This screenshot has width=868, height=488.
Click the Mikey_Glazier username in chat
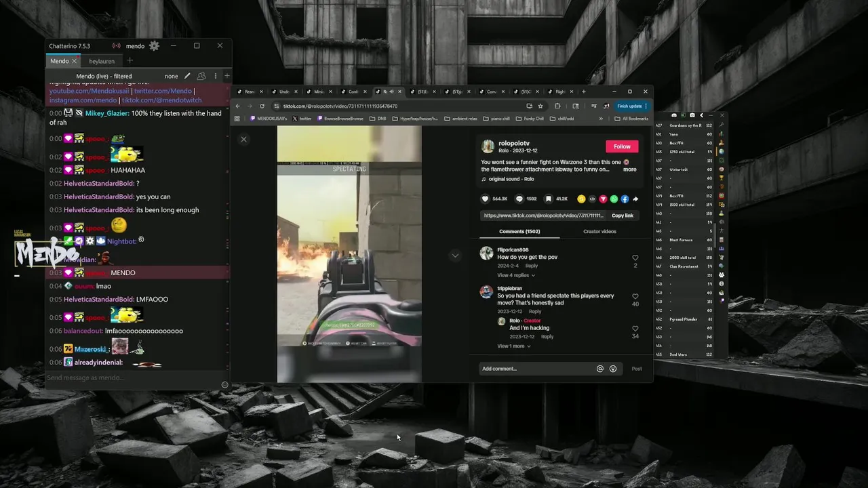coord(107,113)
